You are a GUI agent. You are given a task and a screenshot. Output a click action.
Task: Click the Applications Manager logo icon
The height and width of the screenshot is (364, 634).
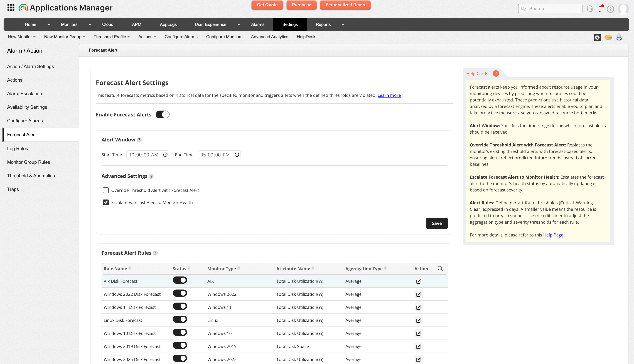coord(23,8)
